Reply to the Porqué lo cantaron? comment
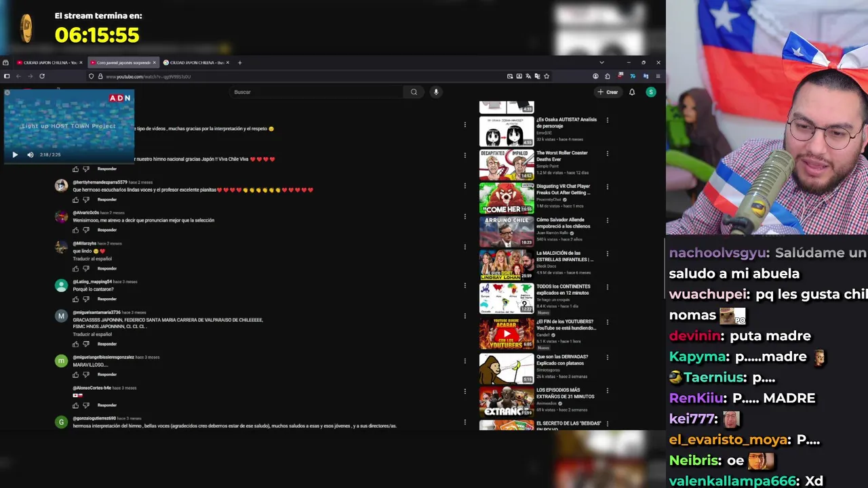Viewport: 868px width, 488px height. [x=107, y=299]
